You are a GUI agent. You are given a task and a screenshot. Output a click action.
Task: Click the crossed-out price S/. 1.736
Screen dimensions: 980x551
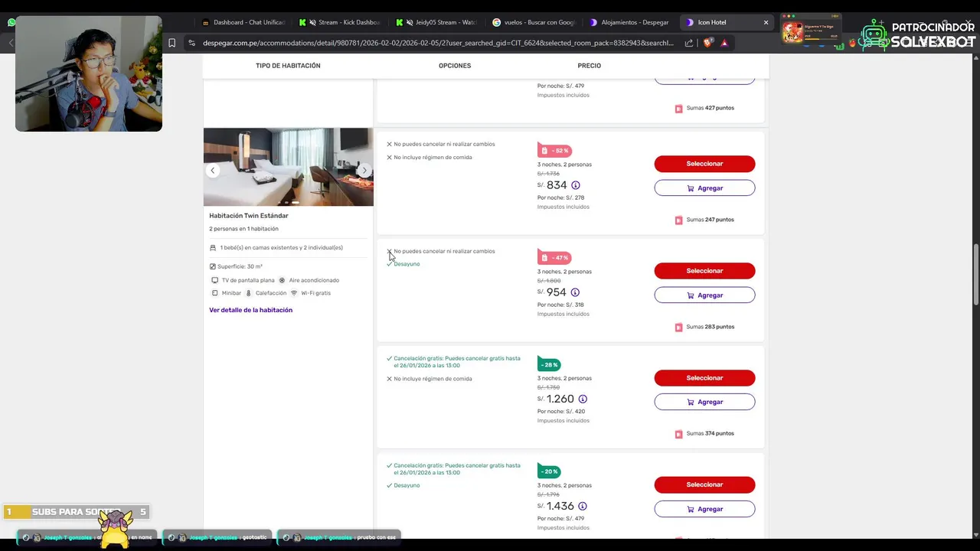coord(548,174)
